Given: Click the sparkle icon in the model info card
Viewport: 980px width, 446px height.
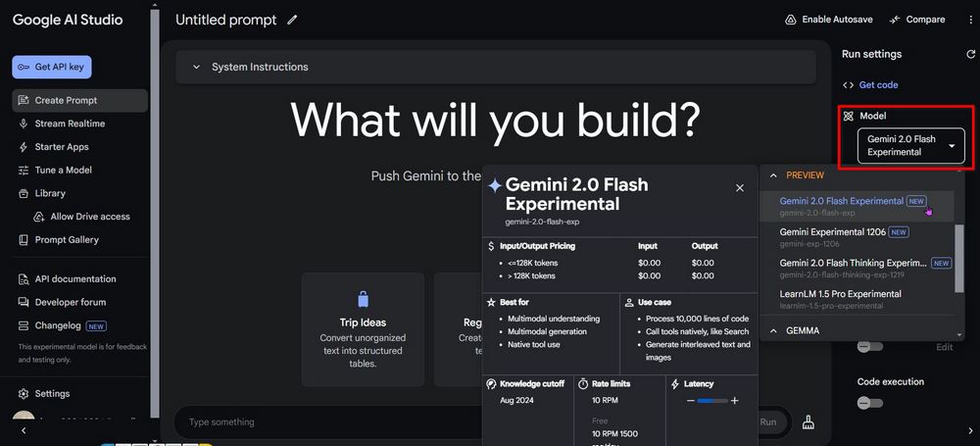Looking at the screenshot, I should coord(495,185).
